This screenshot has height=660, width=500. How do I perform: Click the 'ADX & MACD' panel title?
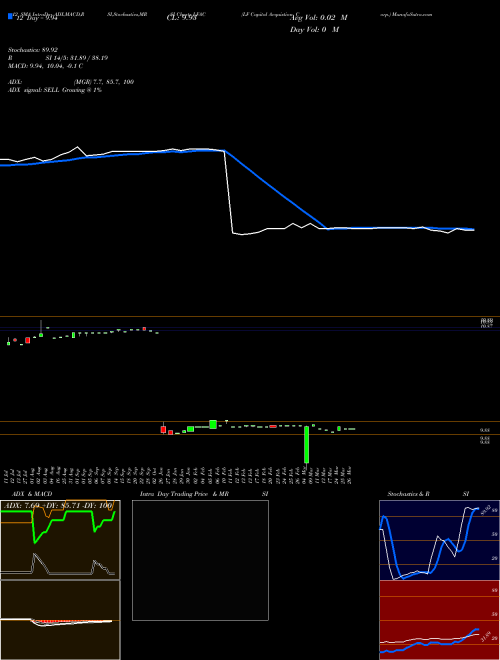tap(32, 494)
